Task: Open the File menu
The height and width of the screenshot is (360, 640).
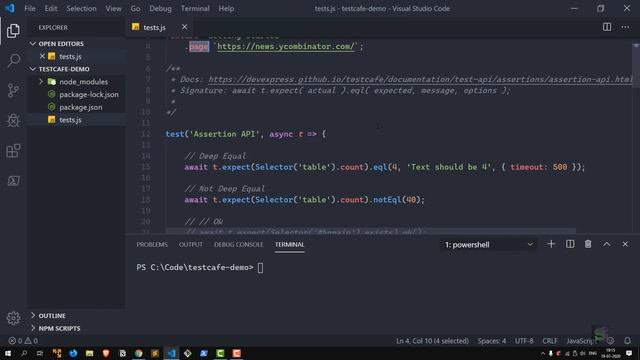Action: coord(30,8)
